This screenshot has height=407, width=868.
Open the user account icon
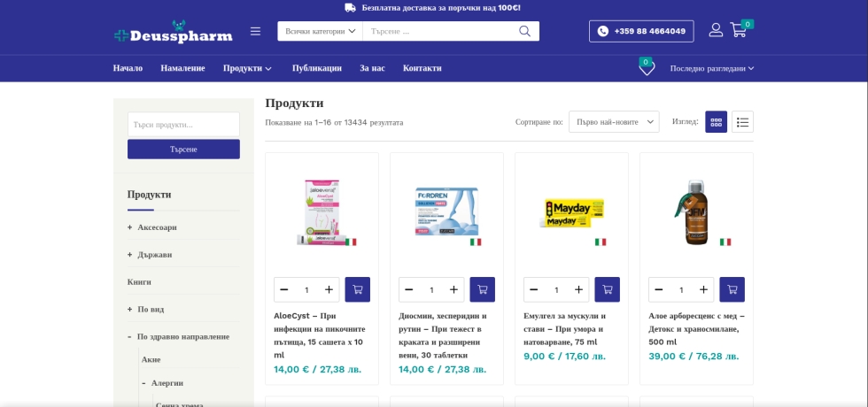point(716,30)
